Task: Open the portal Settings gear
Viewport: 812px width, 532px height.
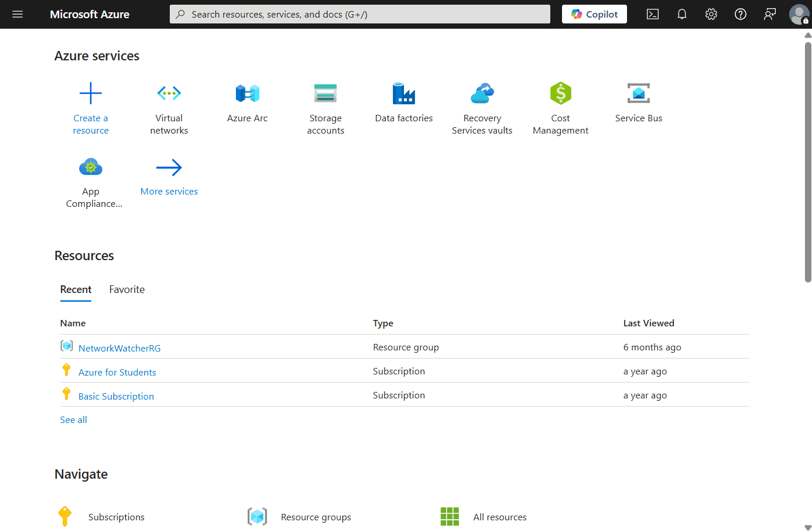Action: [x=711, y=14]
